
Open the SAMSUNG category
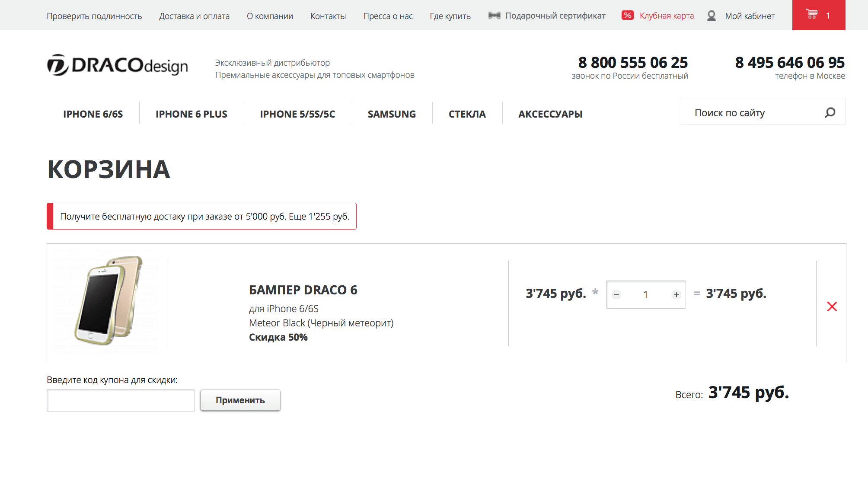(392, 114)
